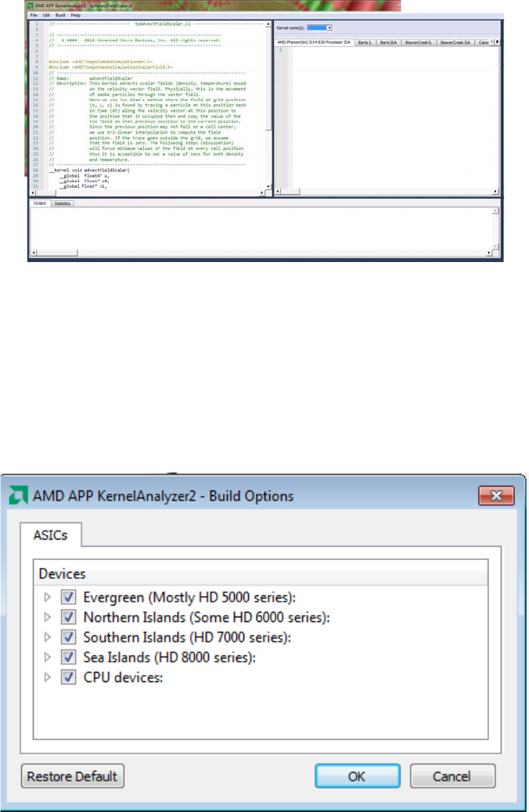Viewport: 529px width, 812px height.
Task: Select the AMD Phenom II X4 830 Processor ISA tab
Action: (314, 42)
